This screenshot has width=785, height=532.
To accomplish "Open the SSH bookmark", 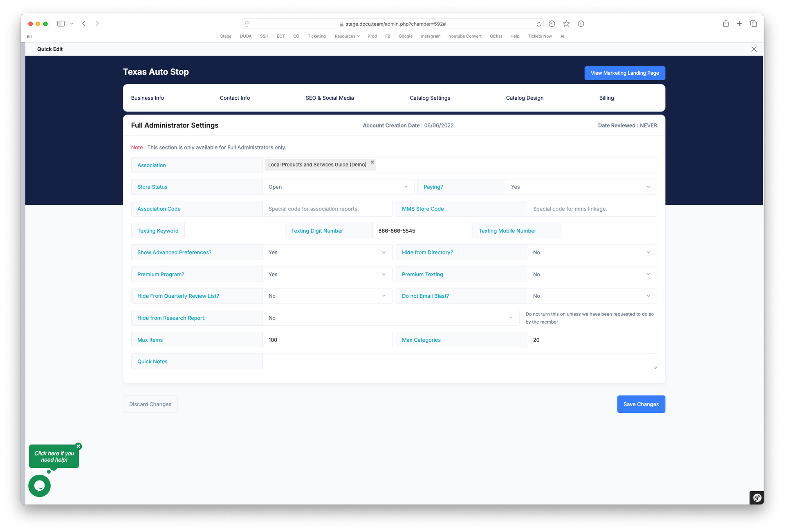I will (x=264, y=36).
